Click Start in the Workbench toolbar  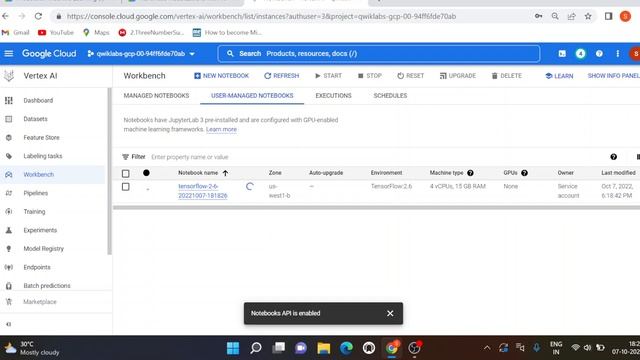click(x=329, y=76)
